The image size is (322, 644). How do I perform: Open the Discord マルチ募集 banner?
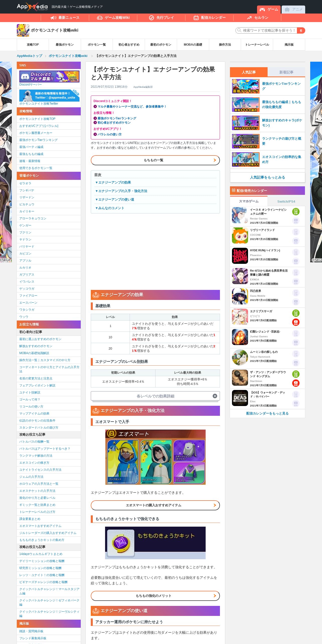click(49, 76)
